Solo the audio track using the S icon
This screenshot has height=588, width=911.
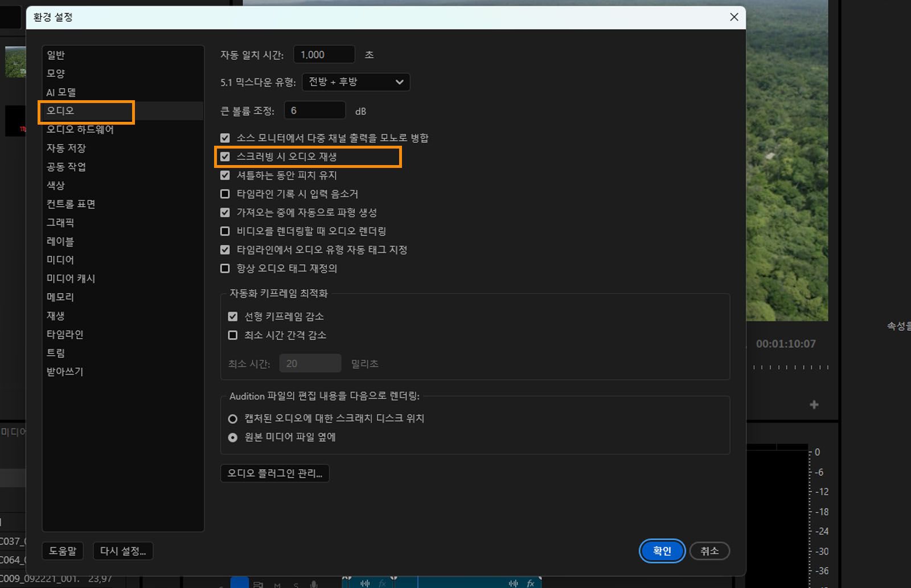[295, 584]
